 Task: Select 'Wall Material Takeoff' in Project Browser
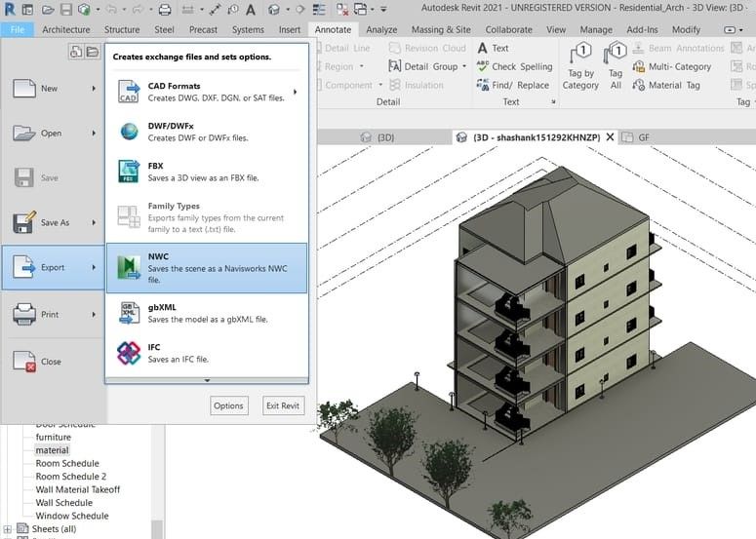click(78, 489)
